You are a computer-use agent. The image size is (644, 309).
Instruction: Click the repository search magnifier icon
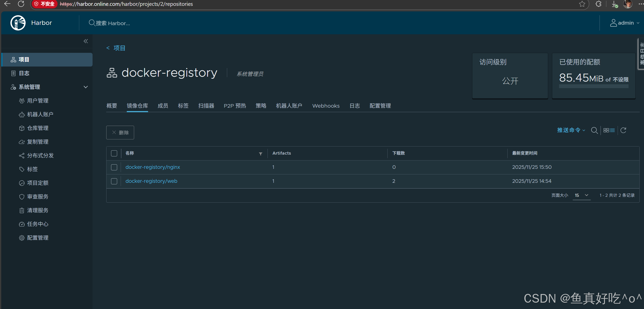594,130
